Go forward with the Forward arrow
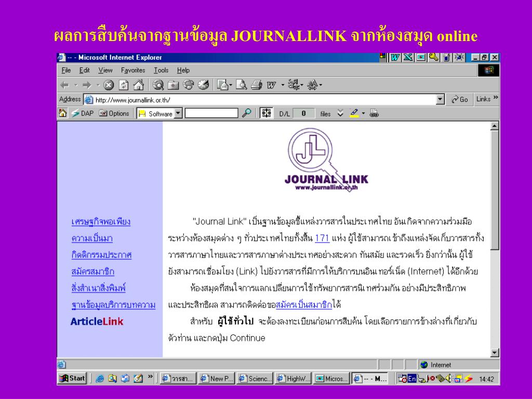 87,85
